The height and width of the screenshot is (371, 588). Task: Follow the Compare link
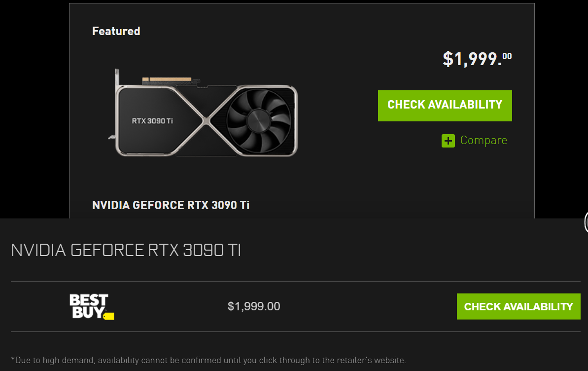point(484,140)
